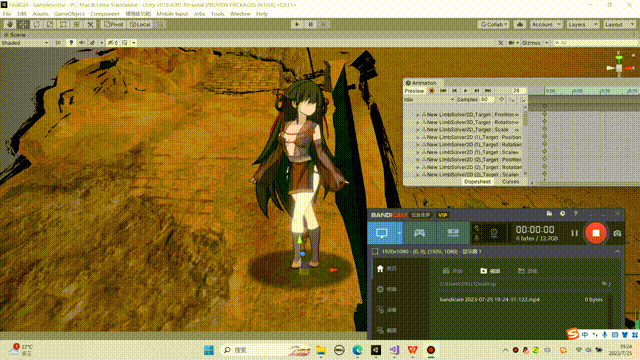Switch to Dopesheet view
The image size is (640, 360).
pos(477,182)
